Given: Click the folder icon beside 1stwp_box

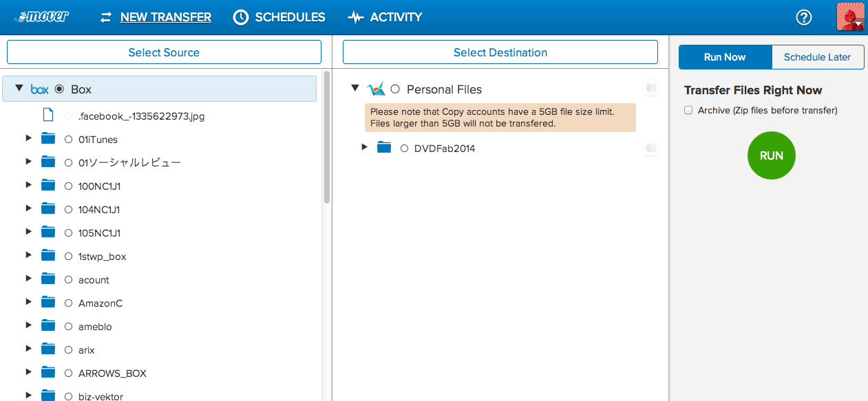Looking at the screenshot, I should [47, 256].
